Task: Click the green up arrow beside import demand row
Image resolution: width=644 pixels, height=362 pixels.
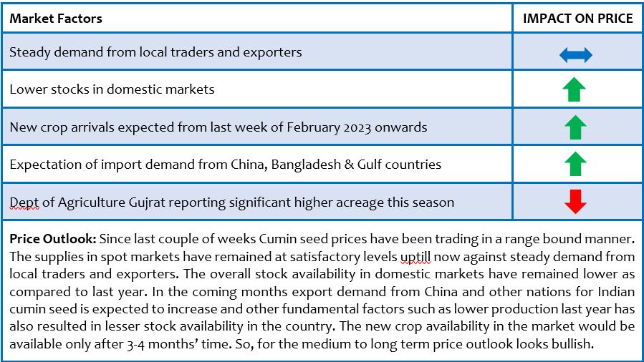Action: pos(575,164)
